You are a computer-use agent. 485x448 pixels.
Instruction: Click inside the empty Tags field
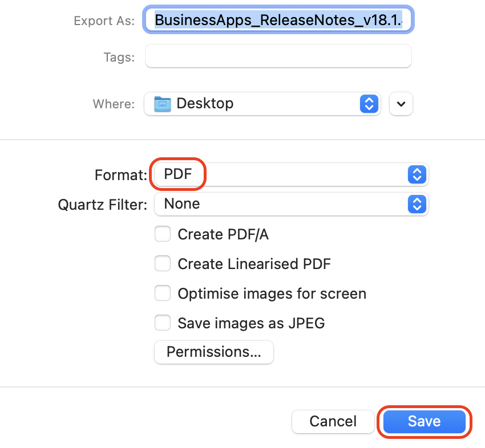tap(278, 56)
